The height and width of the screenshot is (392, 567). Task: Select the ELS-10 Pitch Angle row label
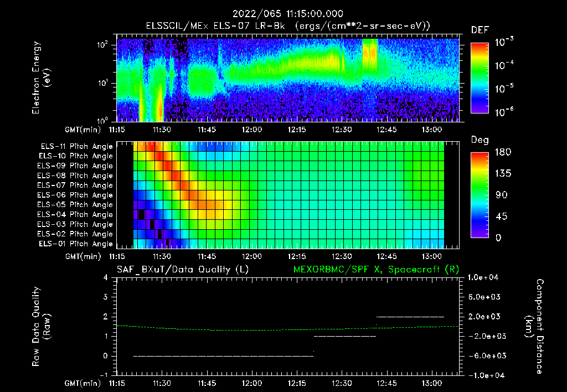[x=76, y=156]
